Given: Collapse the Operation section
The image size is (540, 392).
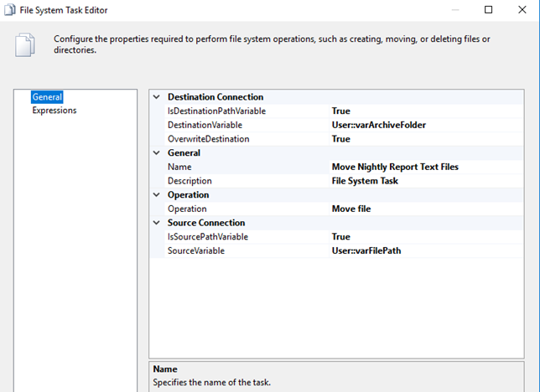Looking at the screenshot, I should 157,195.
